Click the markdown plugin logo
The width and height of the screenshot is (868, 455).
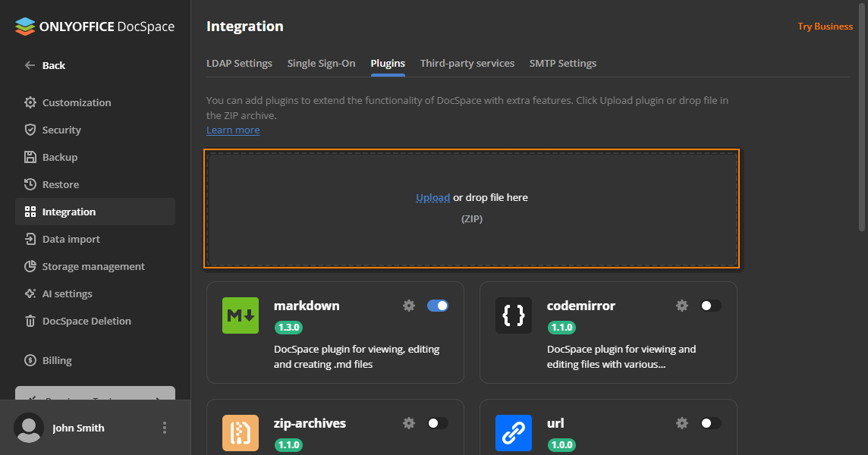pos(241,315)
